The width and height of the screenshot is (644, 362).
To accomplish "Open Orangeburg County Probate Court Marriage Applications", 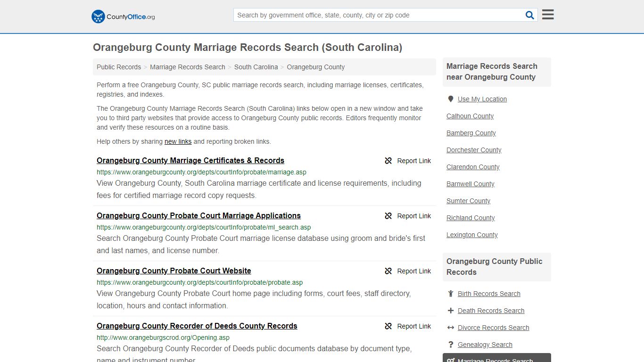I will coord(198,215).
